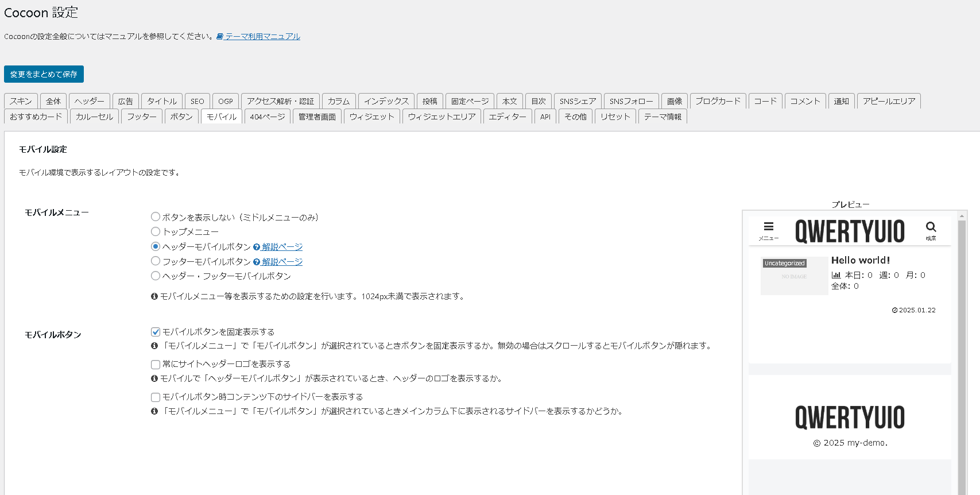This screenshot has height=495, width=980.
Task: Select the フッターモバイルボタン radio option
Action: click(x=156, y=261)
